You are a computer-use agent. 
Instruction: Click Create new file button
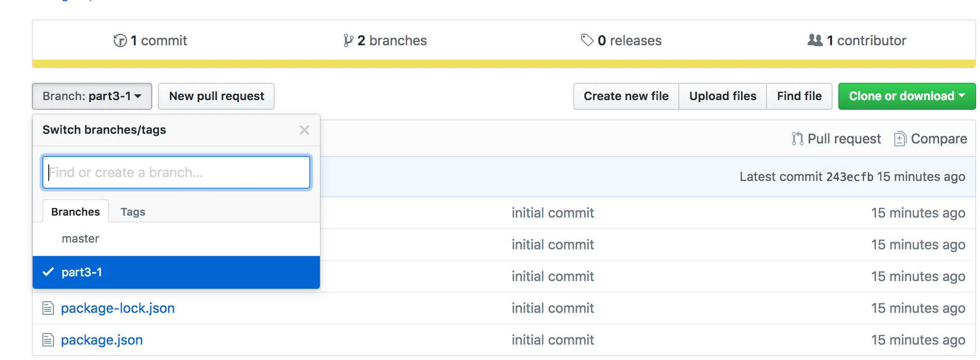626,96
